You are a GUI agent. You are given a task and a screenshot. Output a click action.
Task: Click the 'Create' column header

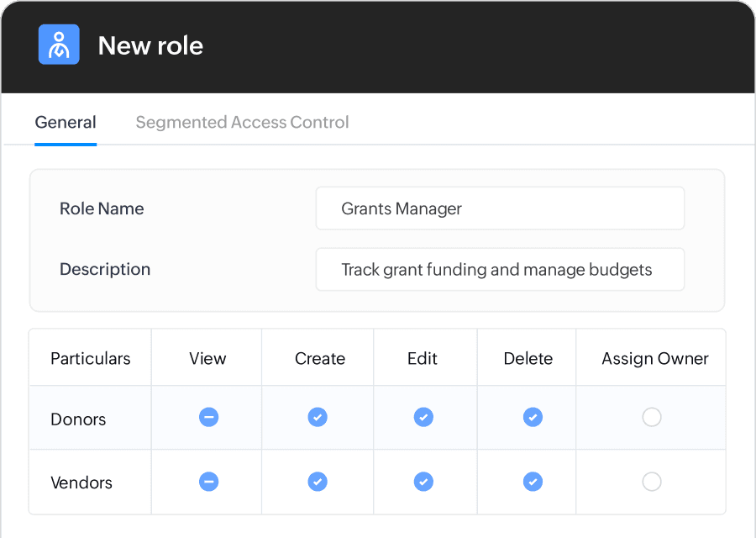pos(320,358)
